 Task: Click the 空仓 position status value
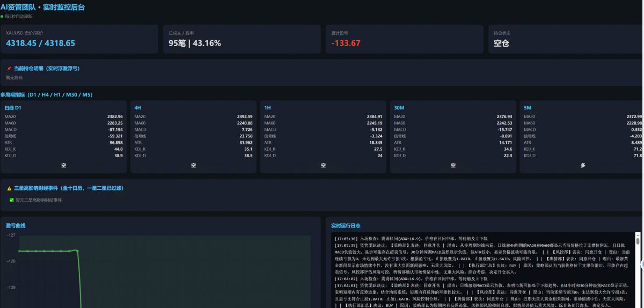coord(501,43)
